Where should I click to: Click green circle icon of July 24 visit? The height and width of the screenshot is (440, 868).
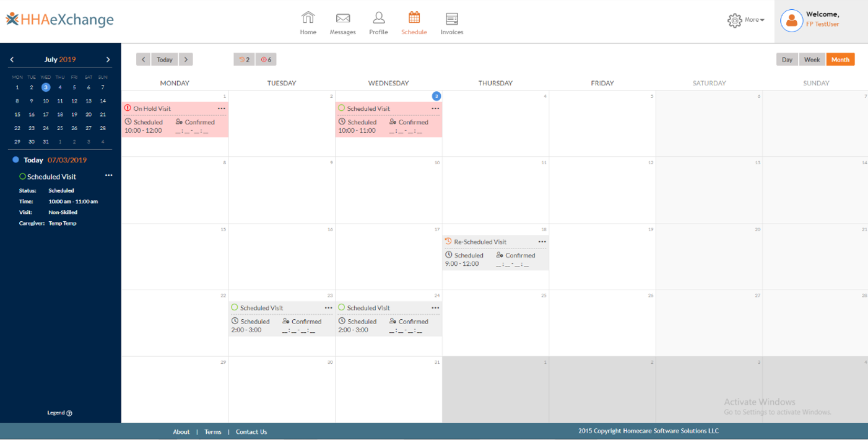(x=341, y=307)
